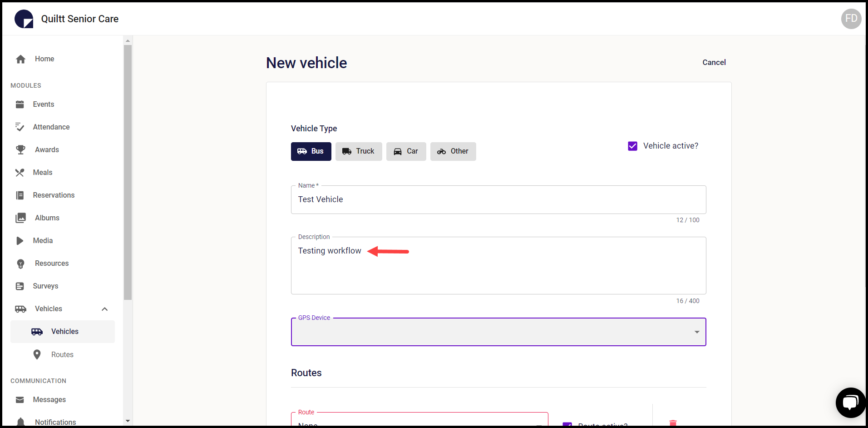Click the Routes pin icon

37,354
